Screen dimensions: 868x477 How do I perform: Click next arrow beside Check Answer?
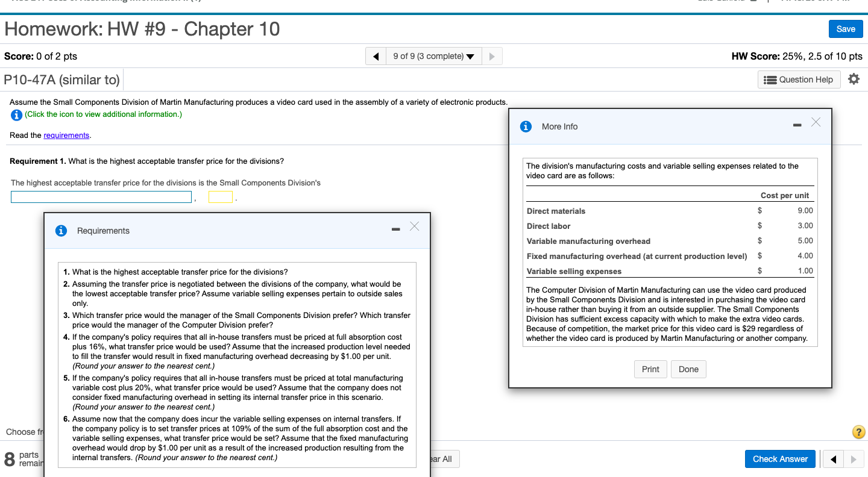coord(852,460)
